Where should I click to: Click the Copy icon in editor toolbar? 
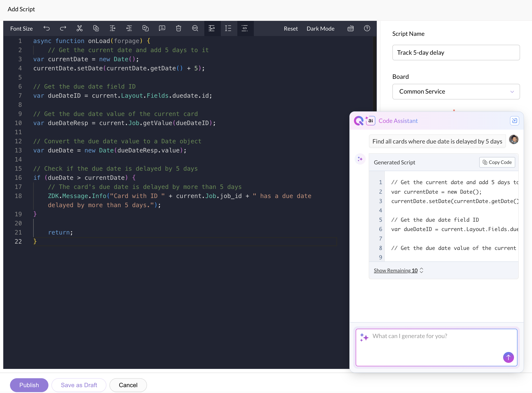click(96, 28)
